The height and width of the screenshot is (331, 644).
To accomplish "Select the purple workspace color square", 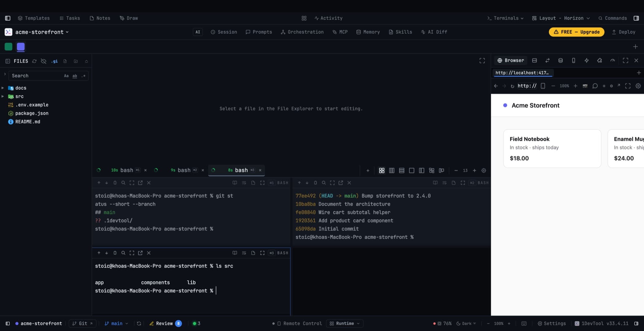I will 21,47.
